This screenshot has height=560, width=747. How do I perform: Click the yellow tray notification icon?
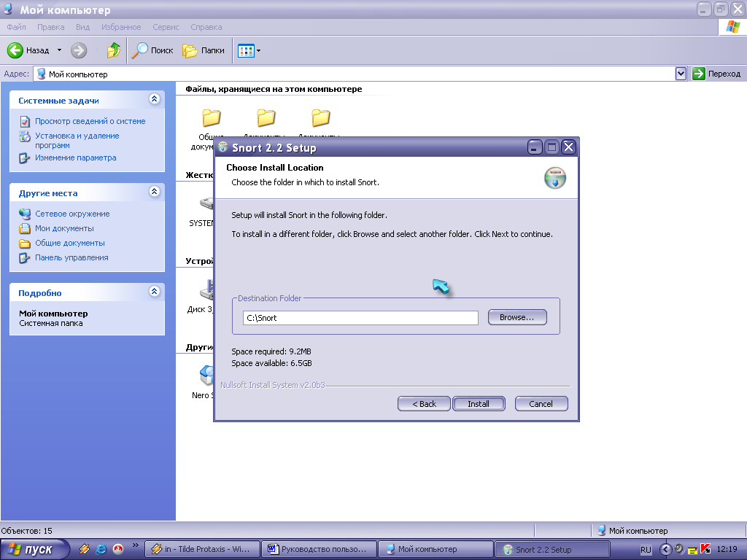[x=692, y=551]
